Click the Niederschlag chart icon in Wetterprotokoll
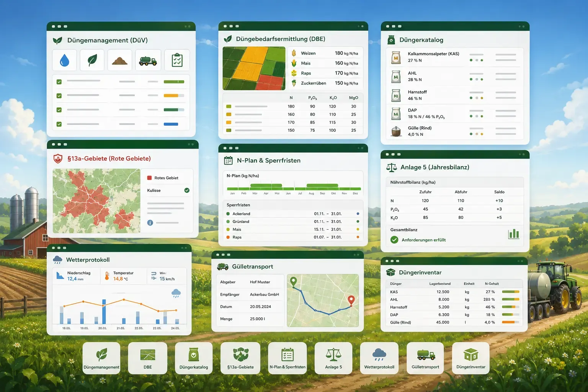Viewport: 588px width, 392px height. [60, 276]
